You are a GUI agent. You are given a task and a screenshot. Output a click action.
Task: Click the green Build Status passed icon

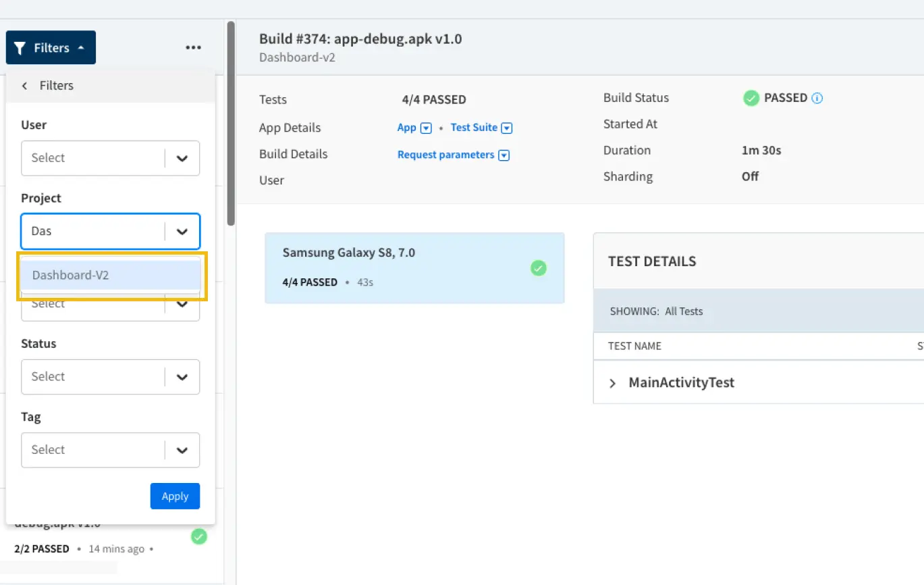(751, 99)
